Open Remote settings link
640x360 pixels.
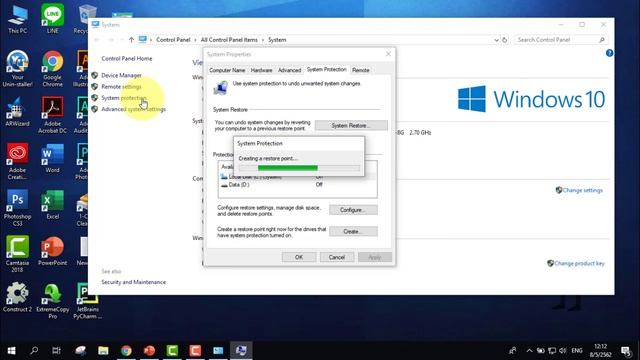[x=121, y=87]
